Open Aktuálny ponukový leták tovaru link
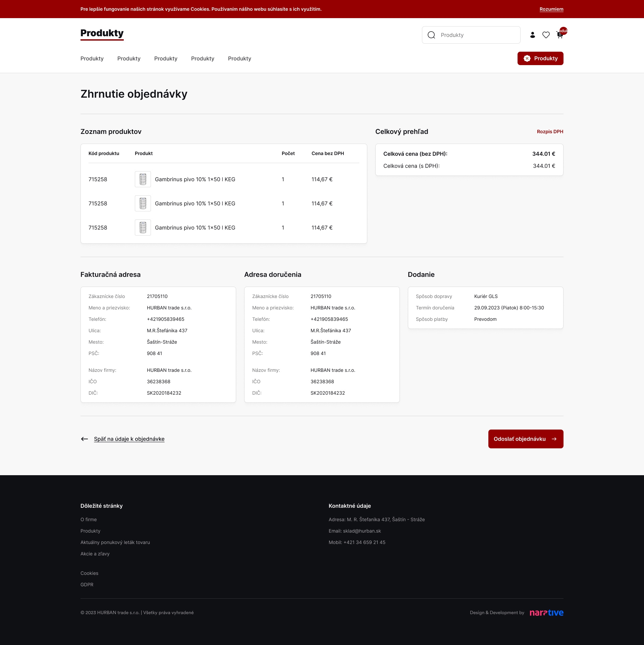Screen dimensions: 644x645 click(115, 542)
